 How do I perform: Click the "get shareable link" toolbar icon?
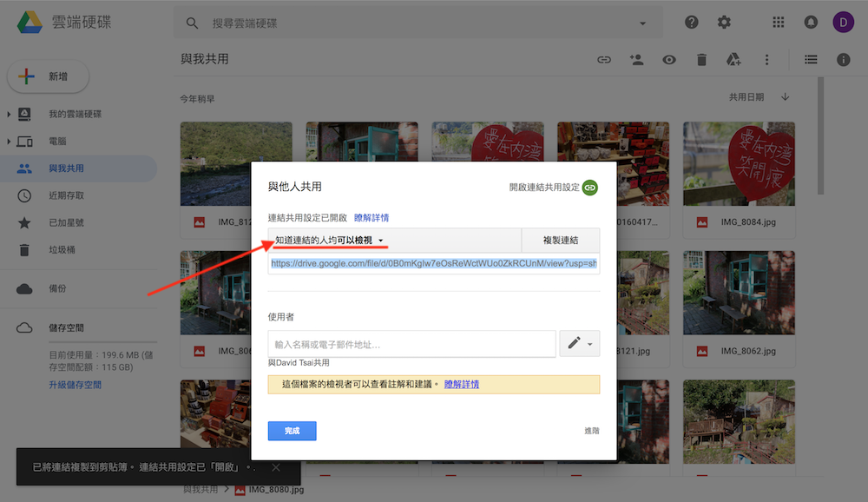click(x=603, y=59)
